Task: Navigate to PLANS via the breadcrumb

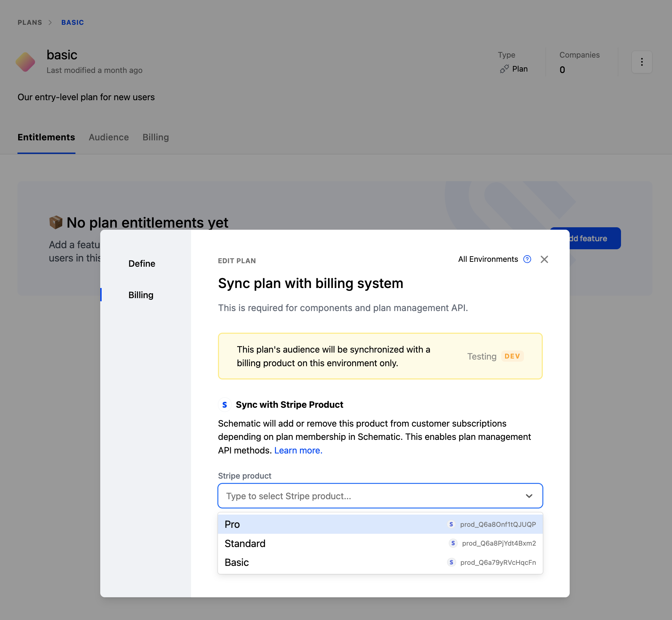Action: click(x=30, y=22)
